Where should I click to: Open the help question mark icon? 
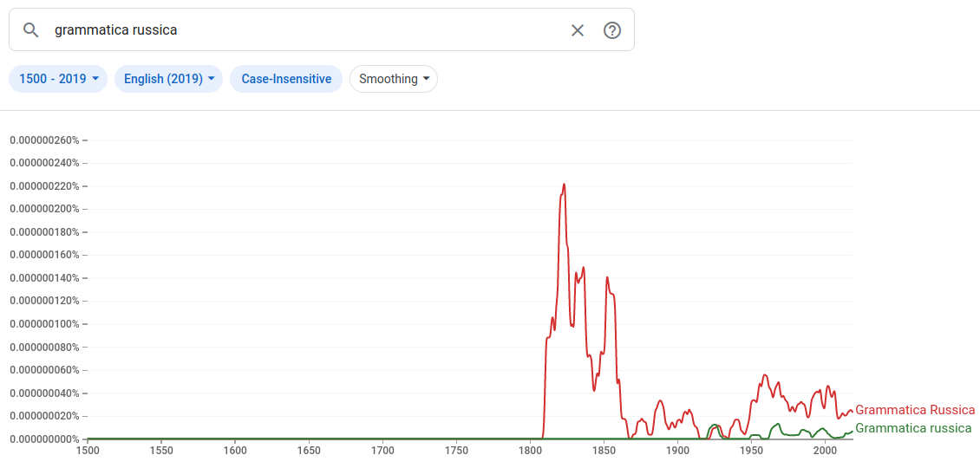[612, 30]
